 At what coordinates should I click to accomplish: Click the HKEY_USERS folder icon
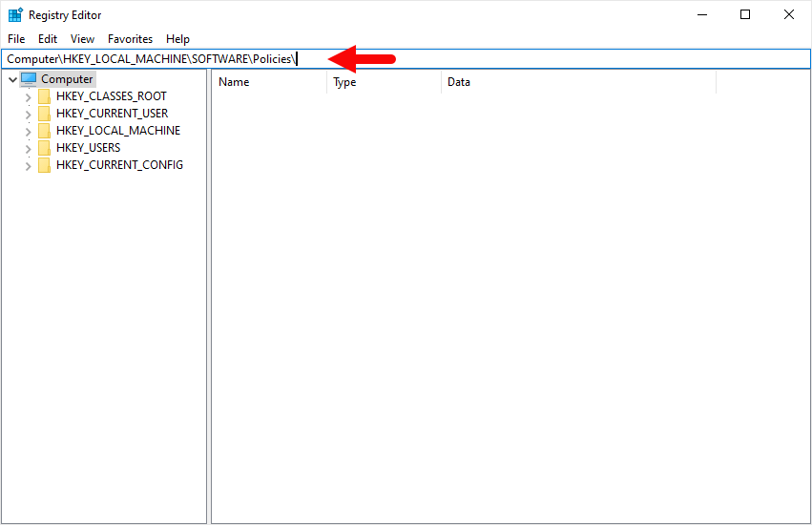(x=45, y=148)
